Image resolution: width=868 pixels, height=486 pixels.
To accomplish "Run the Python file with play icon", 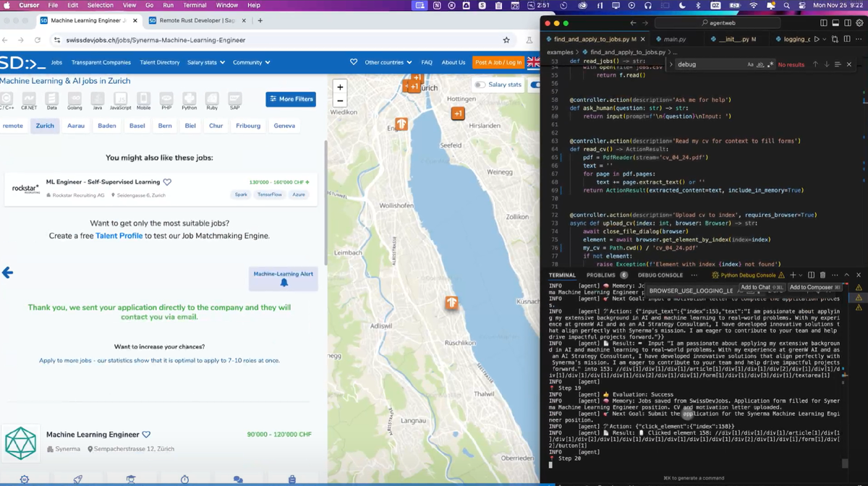I will 817,39.
